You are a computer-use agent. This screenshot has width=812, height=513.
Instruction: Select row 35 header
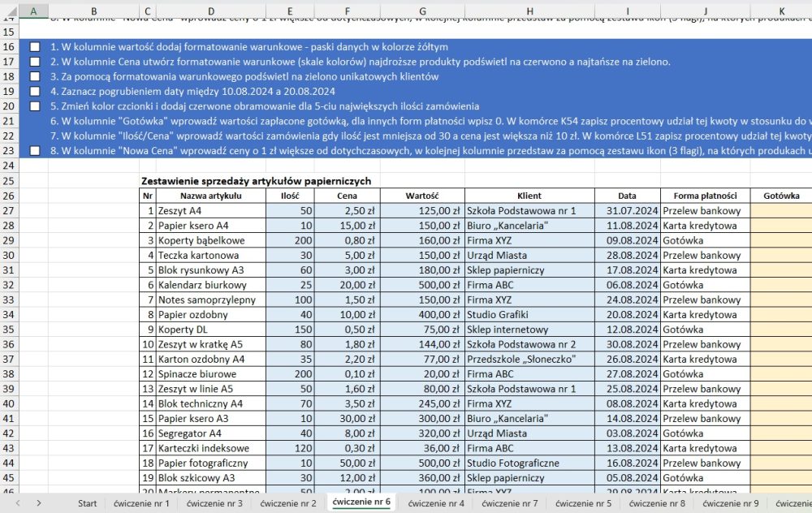pos(9,330)
